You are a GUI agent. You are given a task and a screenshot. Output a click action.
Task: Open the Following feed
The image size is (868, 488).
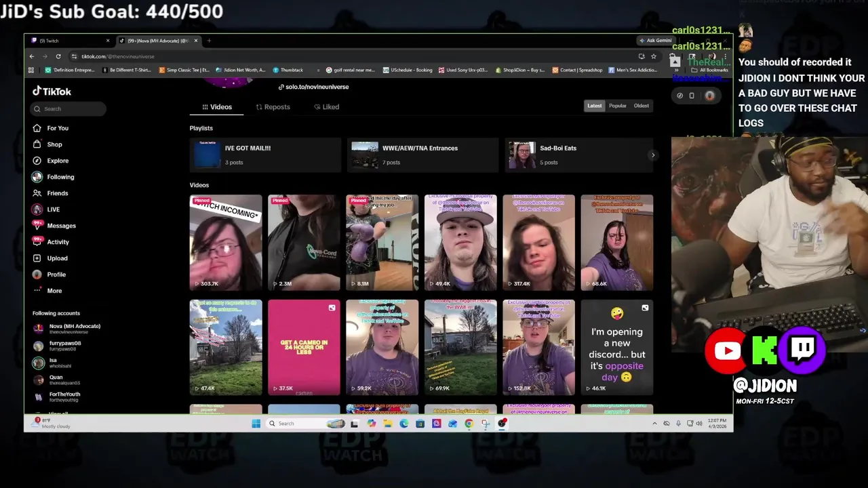click(53, 177)
